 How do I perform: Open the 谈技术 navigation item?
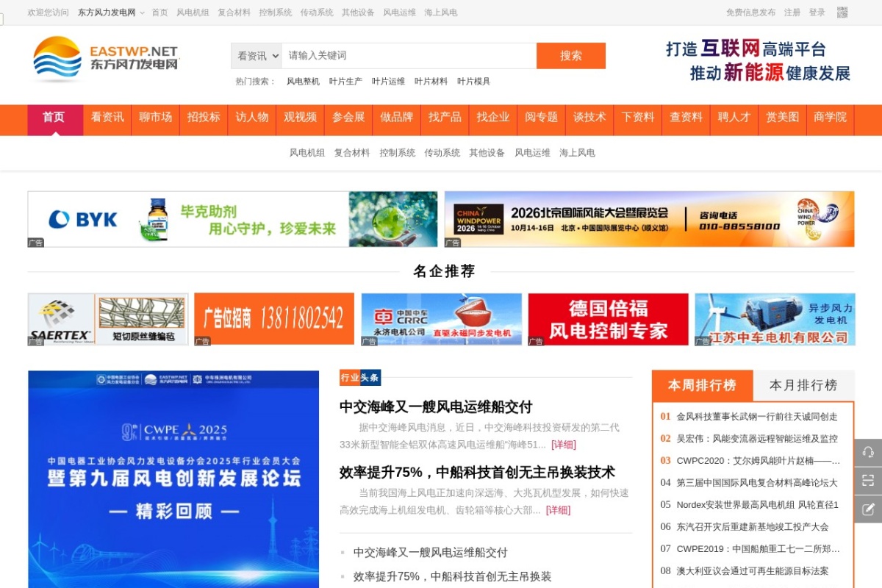pos(589,118)
